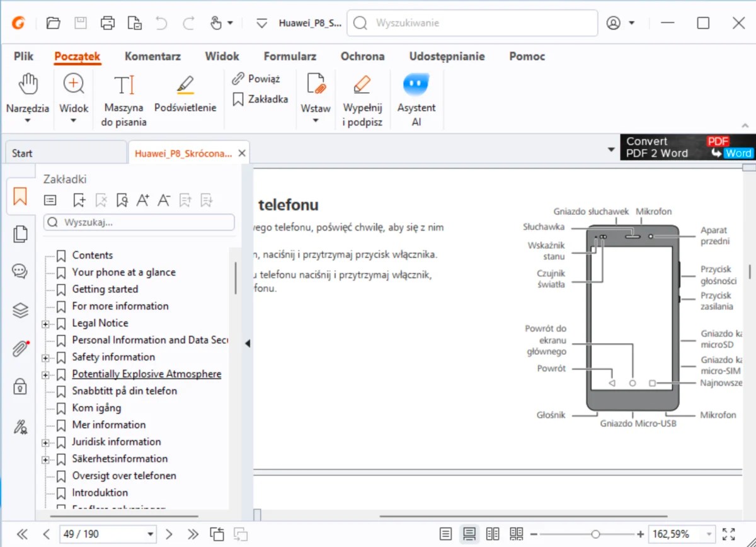Open the Wstaw dropdown arrow
This screenshot has width=756, height=547.
[316, 120]
